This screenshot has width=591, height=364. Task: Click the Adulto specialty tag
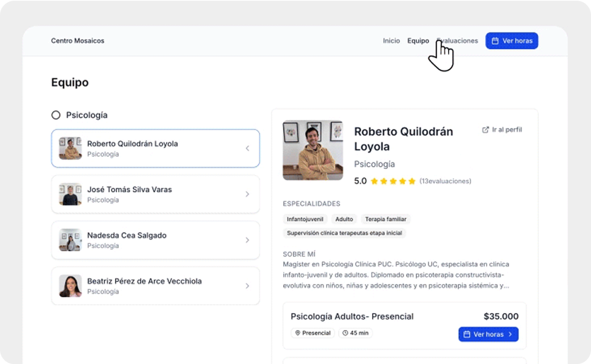[344, 219]
